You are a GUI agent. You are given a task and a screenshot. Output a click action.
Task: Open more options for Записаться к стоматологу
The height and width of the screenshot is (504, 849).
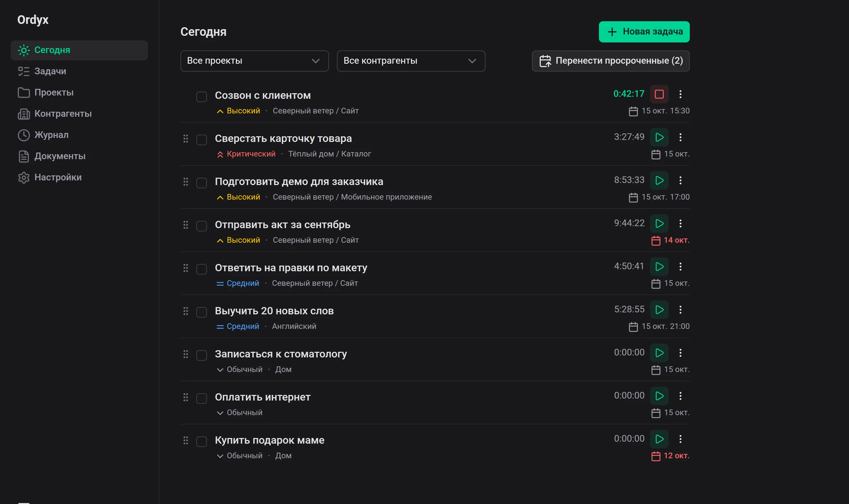pyautogui.click(x=680, y=352)
